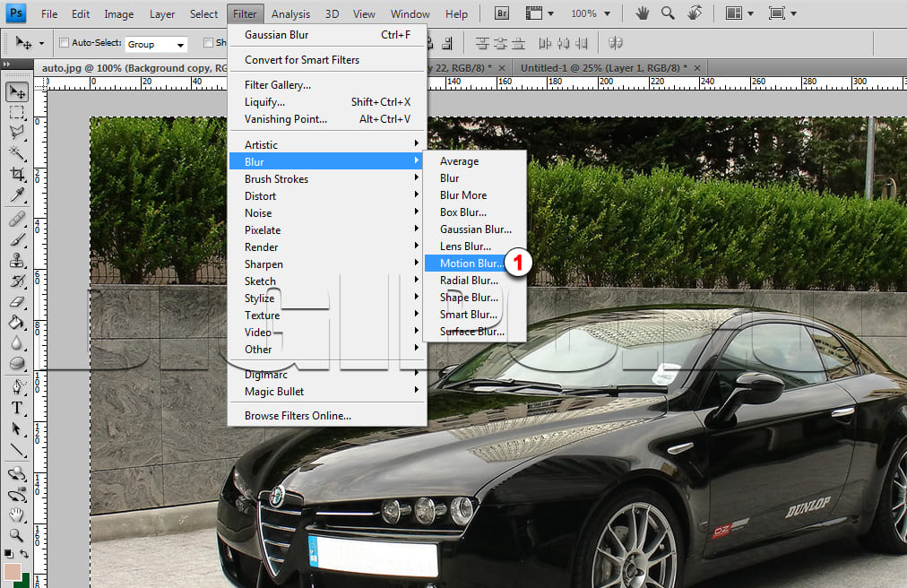Click the Distribute Top Edges icon
Screen dimensions: 907x588
(482, 43)
